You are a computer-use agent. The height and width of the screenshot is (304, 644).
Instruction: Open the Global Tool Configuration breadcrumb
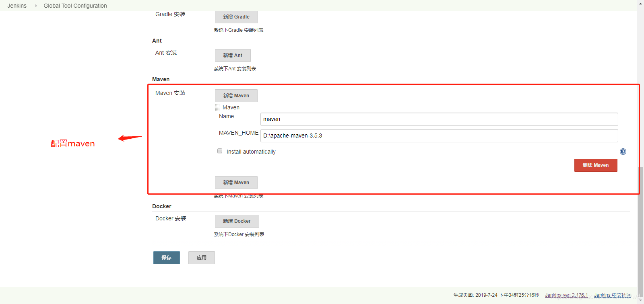(75, 6)
